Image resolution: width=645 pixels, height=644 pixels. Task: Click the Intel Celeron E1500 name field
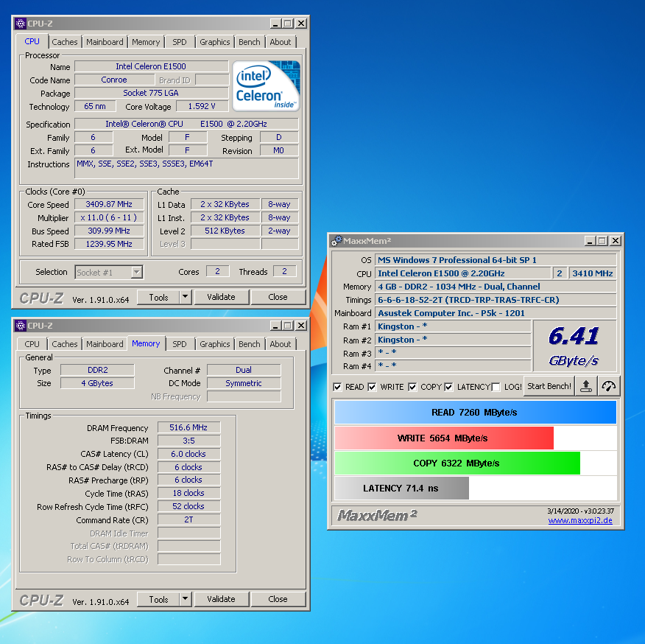click(151, 66)
